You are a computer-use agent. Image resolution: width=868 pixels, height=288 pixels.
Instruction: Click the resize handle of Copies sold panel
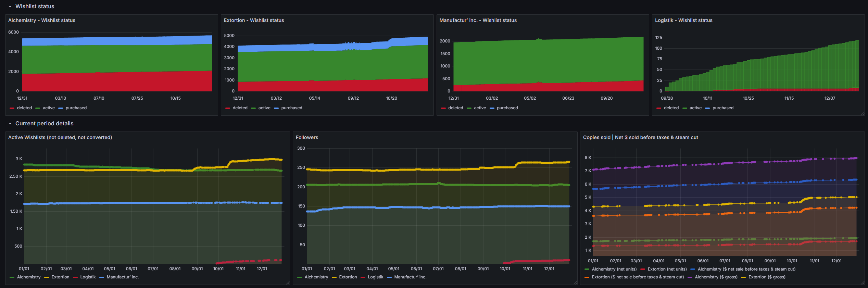pyautogui.click(x=862, y=283)
